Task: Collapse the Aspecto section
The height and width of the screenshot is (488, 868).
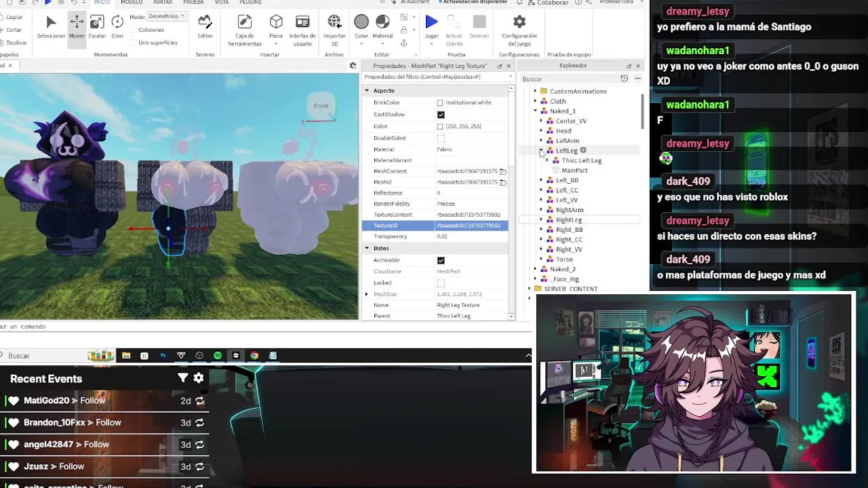Action: pyautogui.click(x=367, y=91)
